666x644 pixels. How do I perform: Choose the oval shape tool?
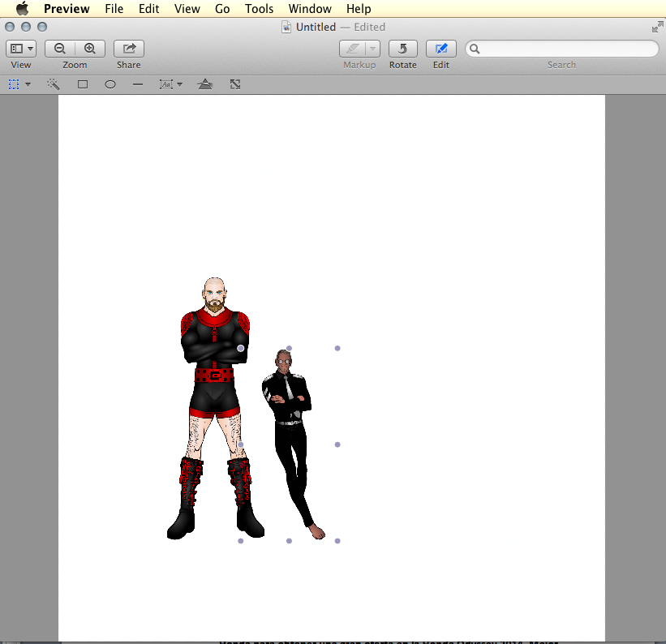click(x=110, y=84)
